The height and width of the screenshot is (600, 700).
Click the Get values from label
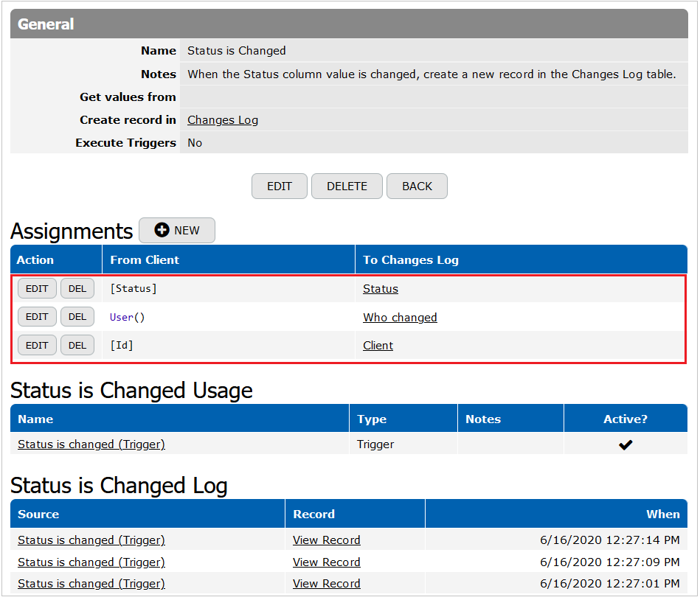pyautogui.click(x=128, y=97)
